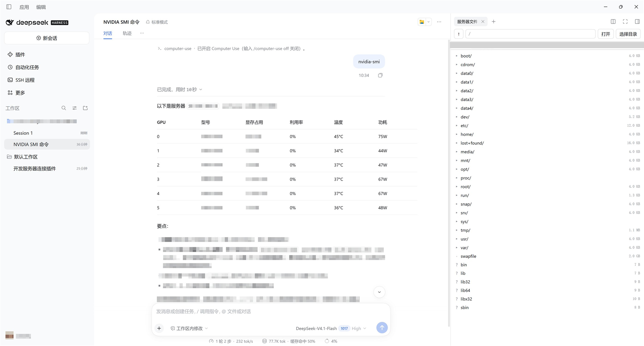This screenshot has height=346, width=644.
Task: Edit the server path input field
Action: [x=530, y=34]
